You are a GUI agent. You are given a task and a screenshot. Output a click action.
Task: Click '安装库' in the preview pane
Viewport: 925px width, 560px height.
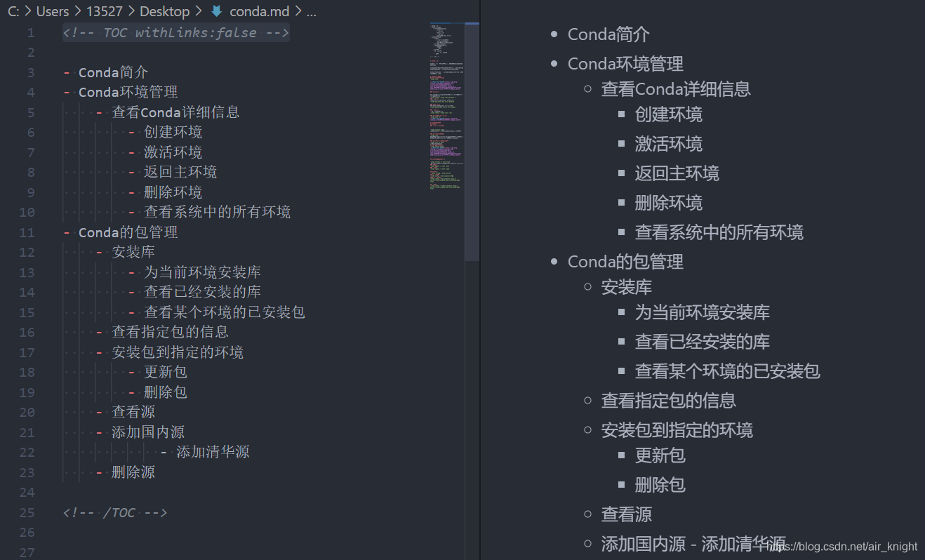point(627,287)
